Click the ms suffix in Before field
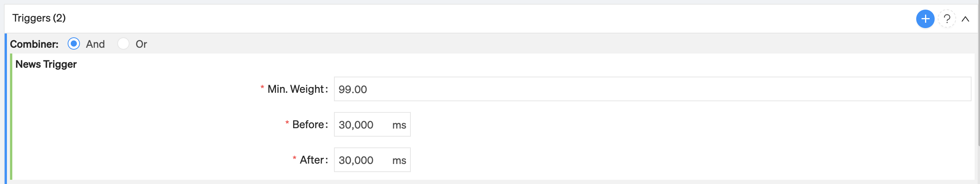This screenshot has height=184, width=980. 399,125
